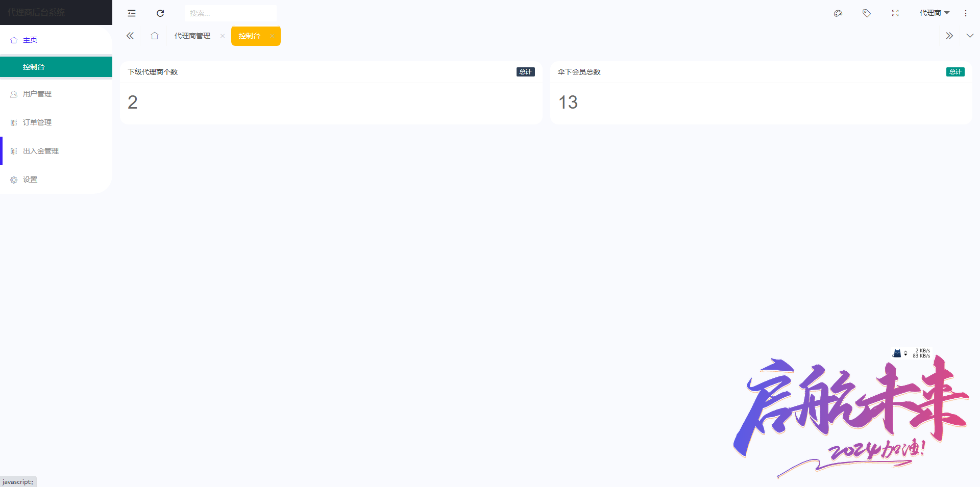Image resolution: width=980 pixels, height=487 pixels.
Task: Switch to the 代理商管理 tab
Action: point(192,36)
